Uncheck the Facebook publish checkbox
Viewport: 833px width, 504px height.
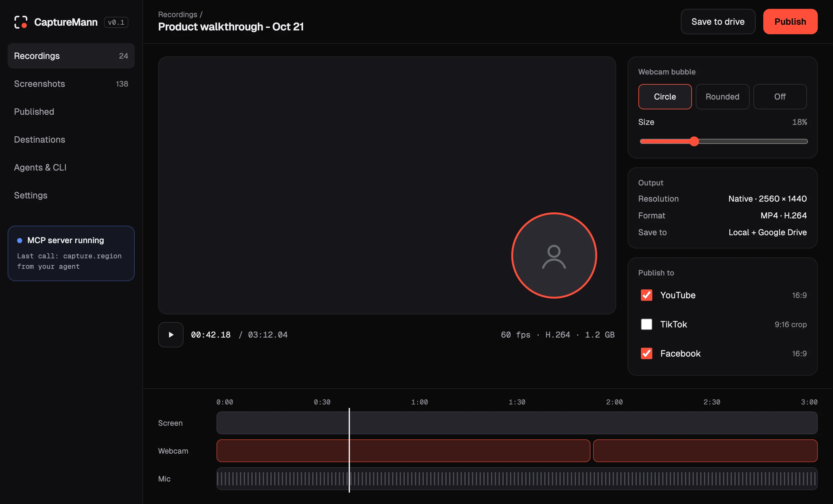646,353
